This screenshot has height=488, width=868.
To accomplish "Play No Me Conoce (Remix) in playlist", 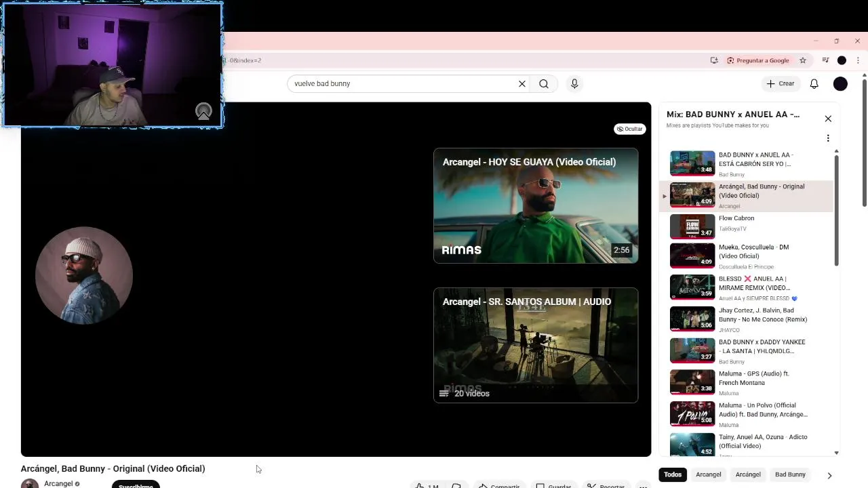I will click(x=746, y=319).
